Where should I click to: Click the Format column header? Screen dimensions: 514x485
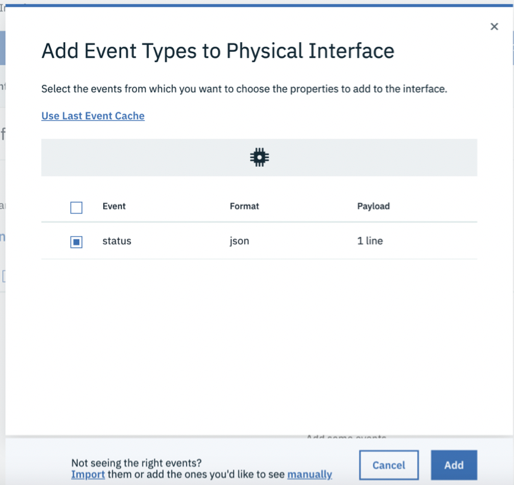coord(244,206)
